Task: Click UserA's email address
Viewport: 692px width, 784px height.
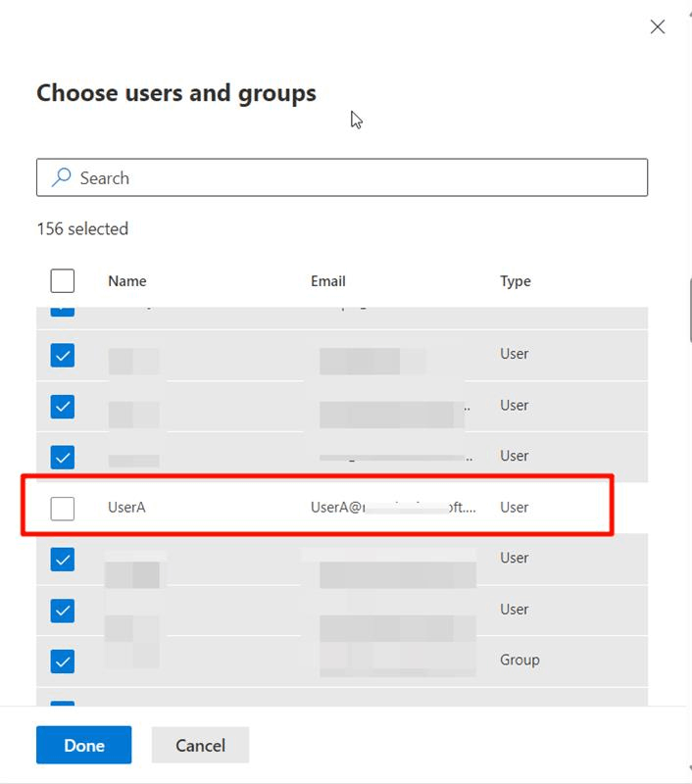Action: pos(392,508)
